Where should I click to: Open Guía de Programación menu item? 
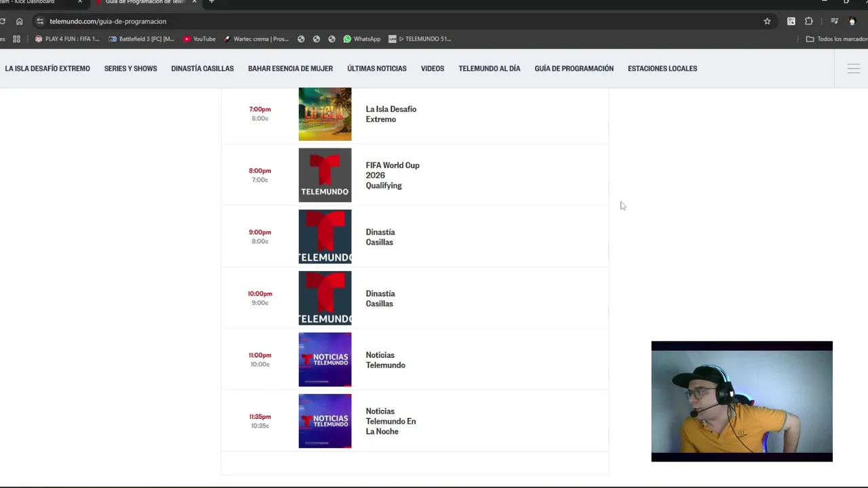[x=574, y=68]
